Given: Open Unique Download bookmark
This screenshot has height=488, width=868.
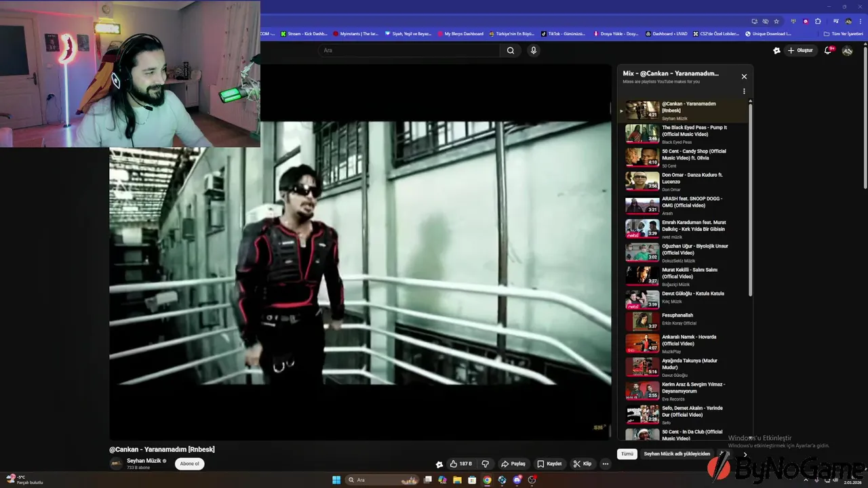Looking at the screenshot, I should [768, 33].
